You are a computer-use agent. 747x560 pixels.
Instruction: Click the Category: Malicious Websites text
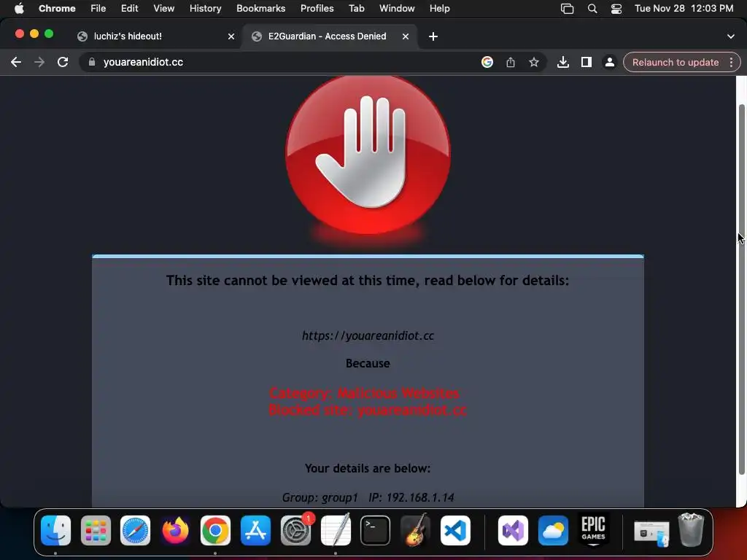[365, 393]
